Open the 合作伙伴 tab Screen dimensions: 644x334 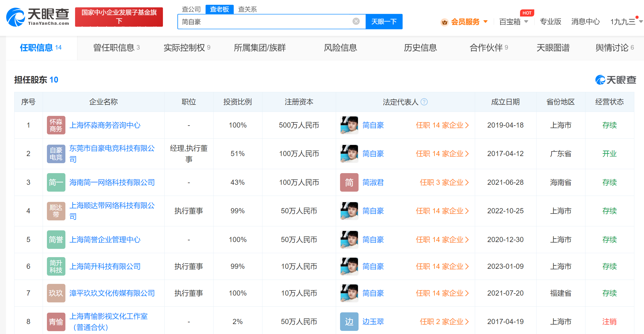(x=489, y=48)
